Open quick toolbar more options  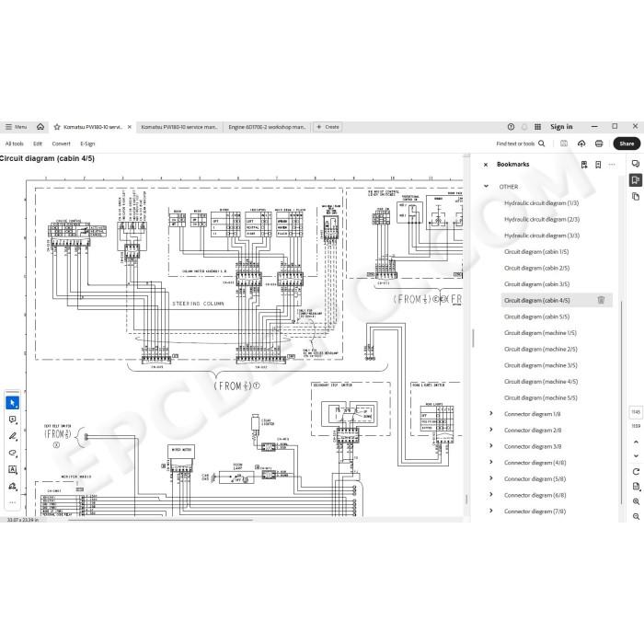click(x=12, y=502)
